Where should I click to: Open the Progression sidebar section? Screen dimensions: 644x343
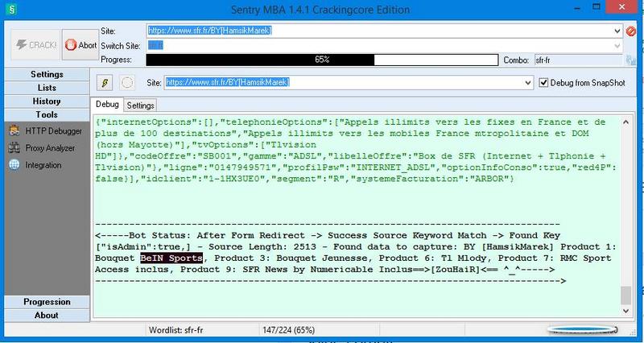(x=47, y=302)
